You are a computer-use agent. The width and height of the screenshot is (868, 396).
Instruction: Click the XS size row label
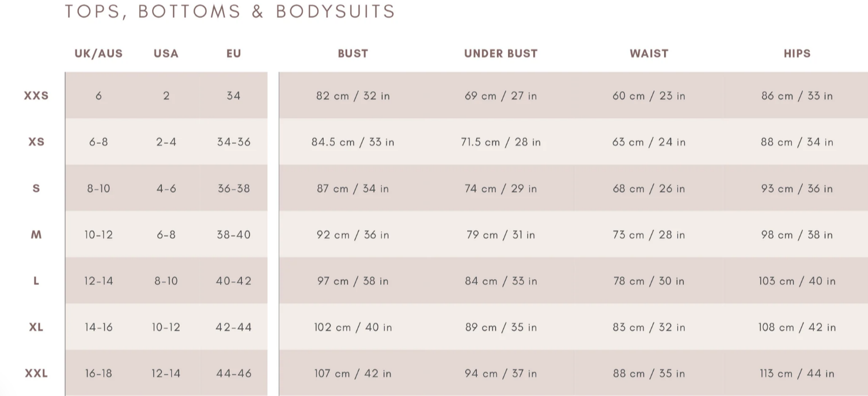pos(36,142)
